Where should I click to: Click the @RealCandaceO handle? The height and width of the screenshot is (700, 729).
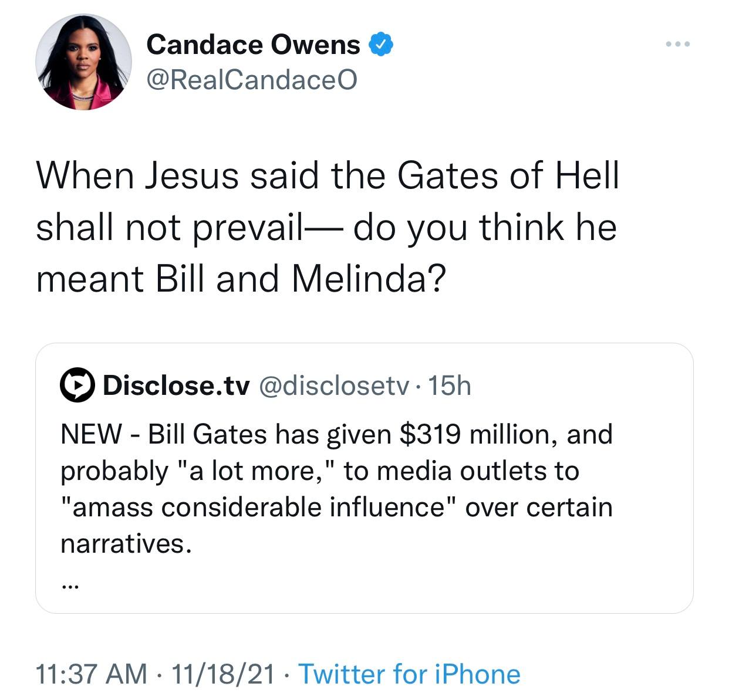click(x=251, y=79)
